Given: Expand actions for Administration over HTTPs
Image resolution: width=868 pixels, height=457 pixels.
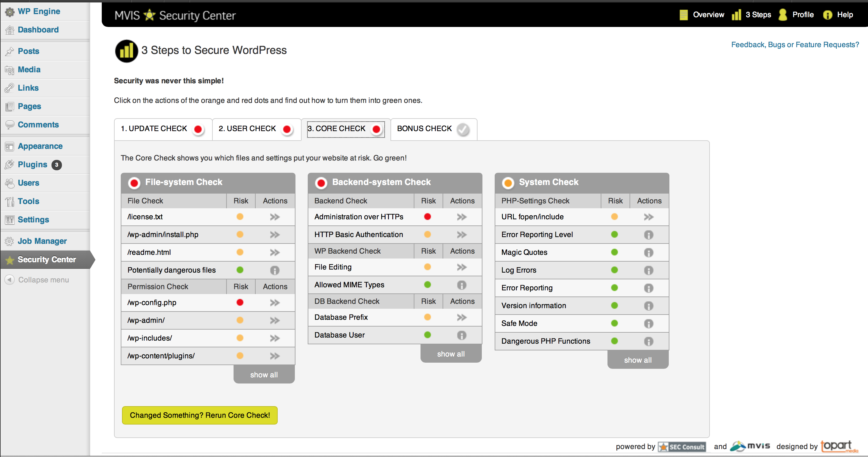Looking at the screenshot, I should [462, 217].
